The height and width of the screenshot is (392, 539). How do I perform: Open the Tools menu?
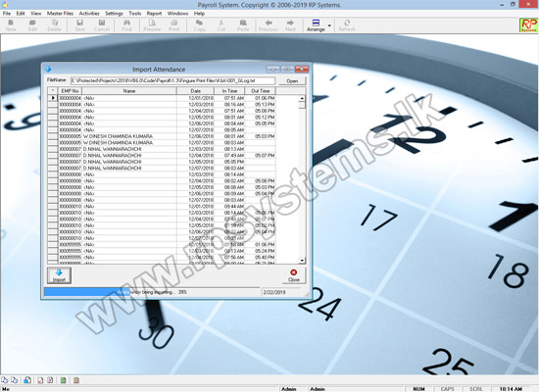[135, 14]
